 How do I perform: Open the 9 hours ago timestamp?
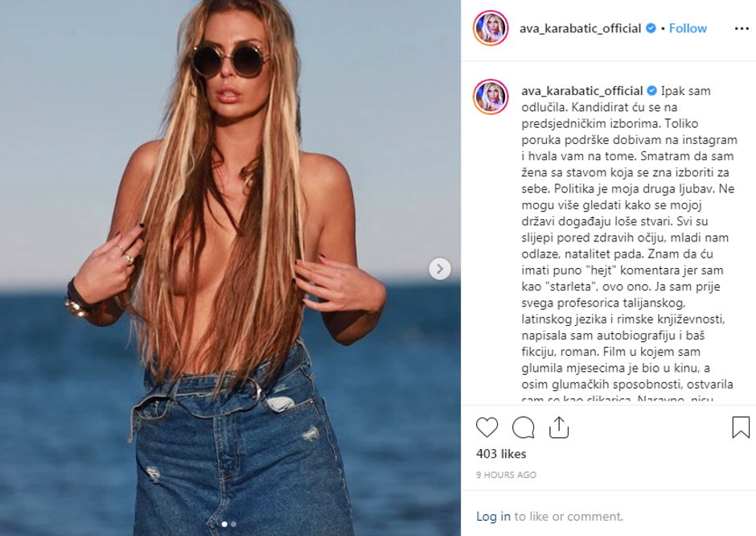[506, 475]
